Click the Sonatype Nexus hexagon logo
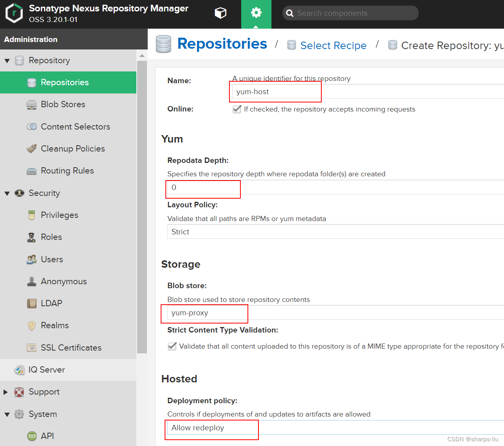Viewport: 504px width, 446px height. point(14,13)
